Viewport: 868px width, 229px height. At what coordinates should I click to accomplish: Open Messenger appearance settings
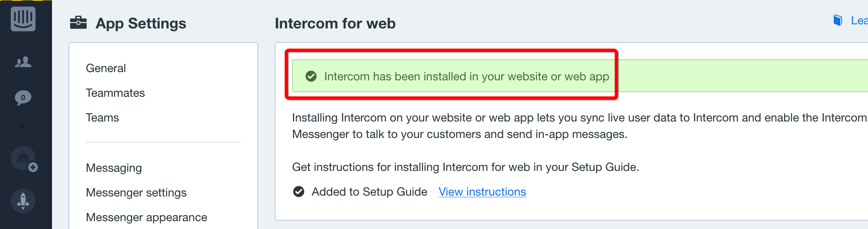(x=146, y=217)
